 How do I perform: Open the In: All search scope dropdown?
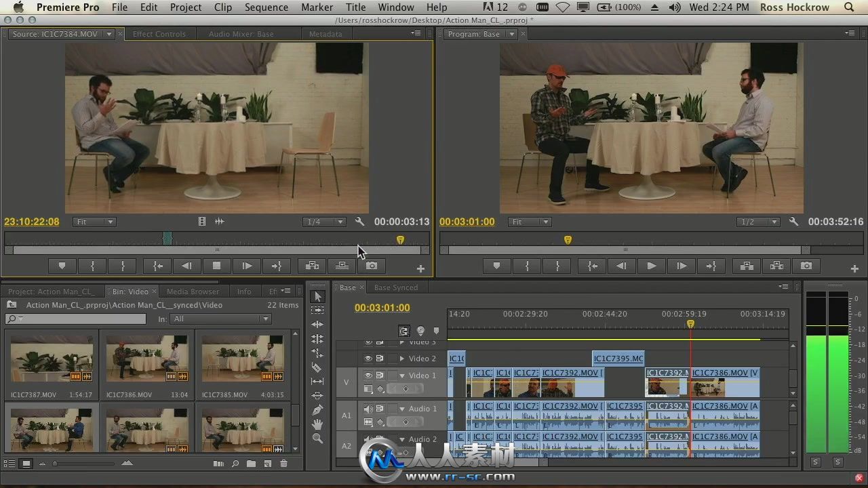220,319
